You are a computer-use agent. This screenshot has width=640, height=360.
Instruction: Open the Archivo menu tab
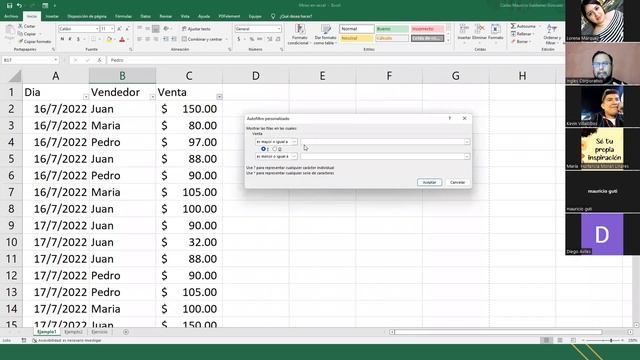[11, 16]
